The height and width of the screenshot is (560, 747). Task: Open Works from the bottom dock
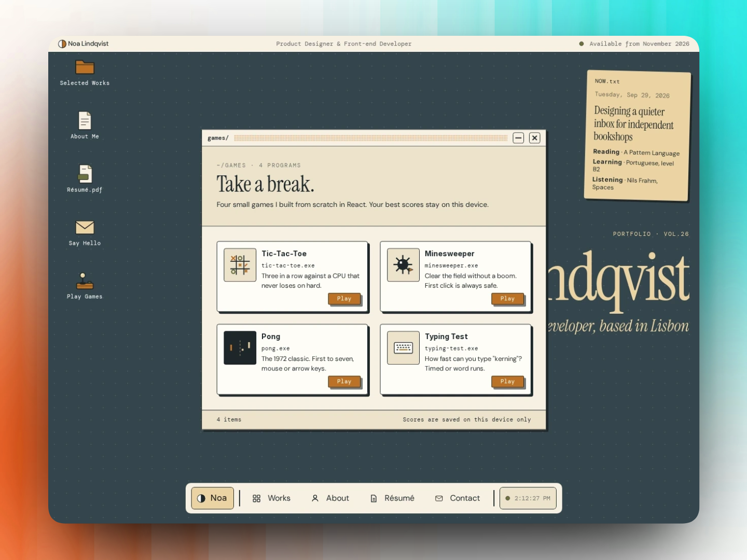[271, 498]
